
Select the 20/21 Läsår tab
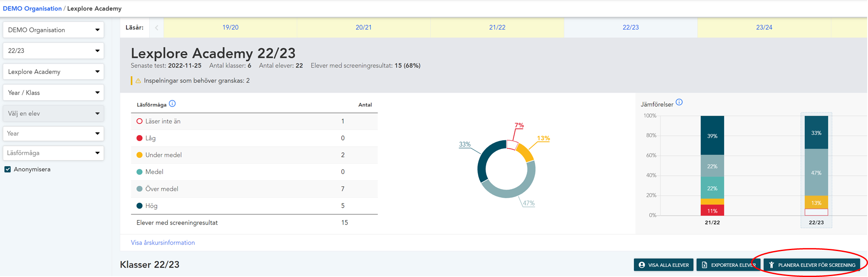pyautogui.click(x=363, y=27)
